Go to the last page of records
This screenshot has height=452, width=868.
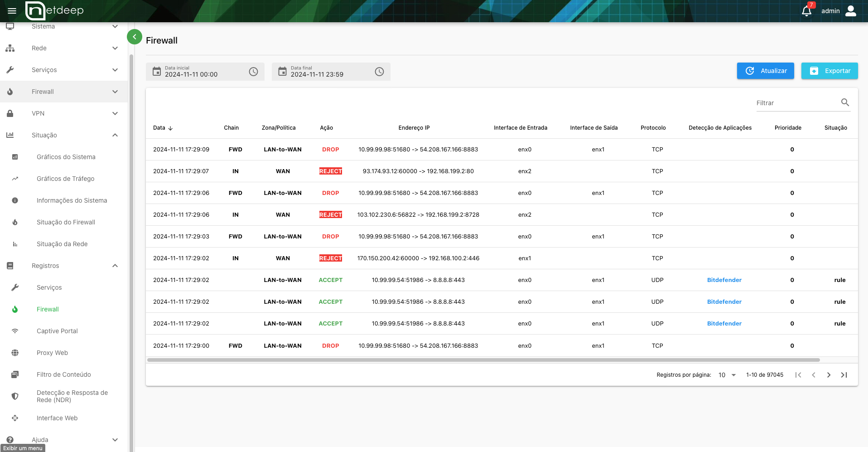click(844, 375)
